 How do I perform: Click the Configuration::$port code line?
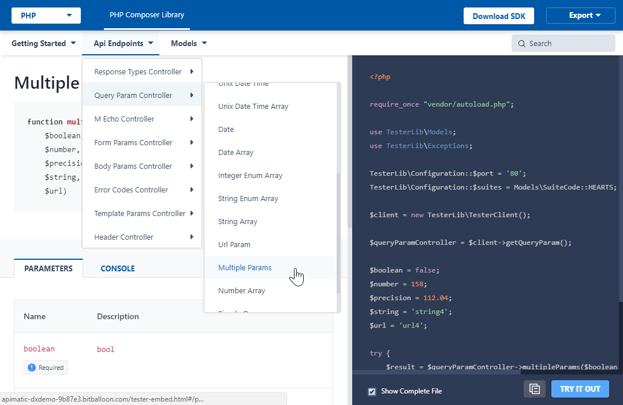pos(448,173)
